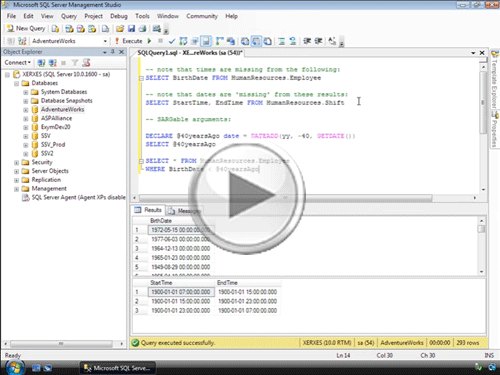
Task: Expand the Management folder
Action: tap(16, 189)
